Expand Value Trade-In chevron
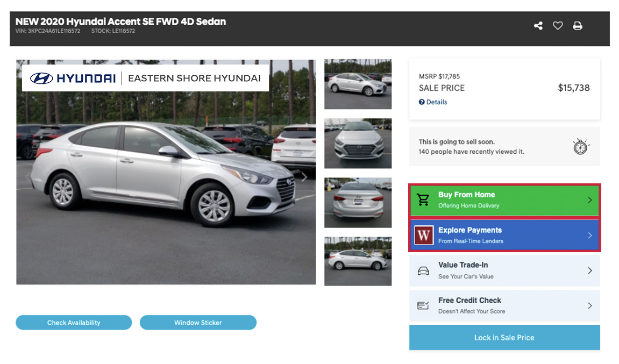Screen dimensions: 619x364 [590, 270]
